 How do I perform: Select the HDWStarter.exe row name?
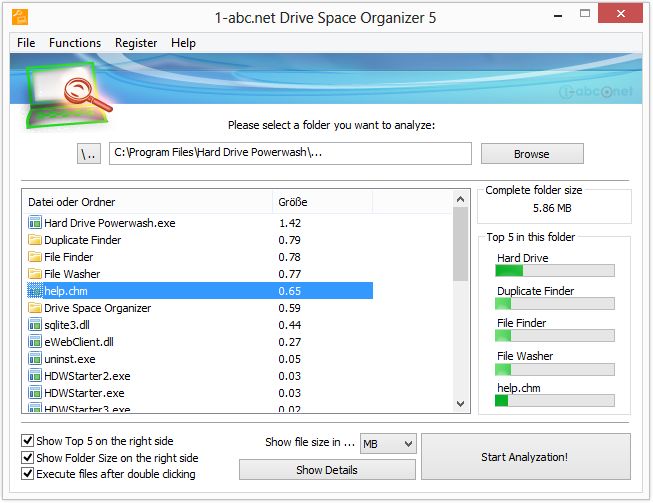[84, 393]
